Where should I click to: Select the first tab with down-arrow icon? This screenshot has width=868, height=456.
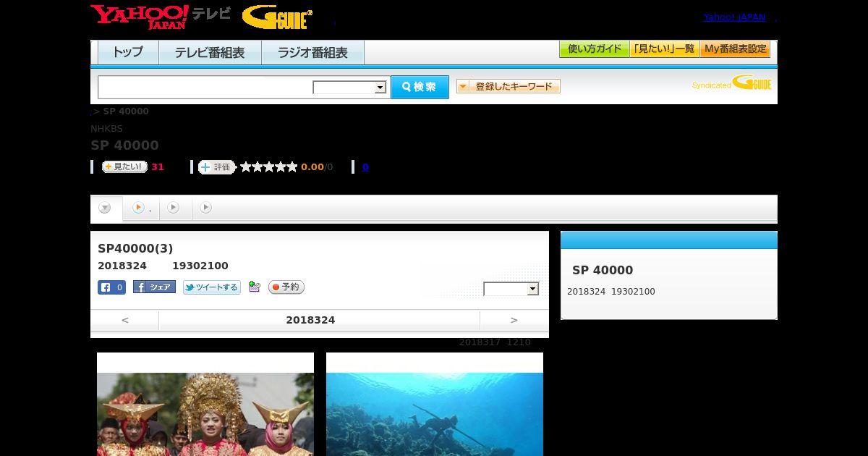tap(106, 208)
